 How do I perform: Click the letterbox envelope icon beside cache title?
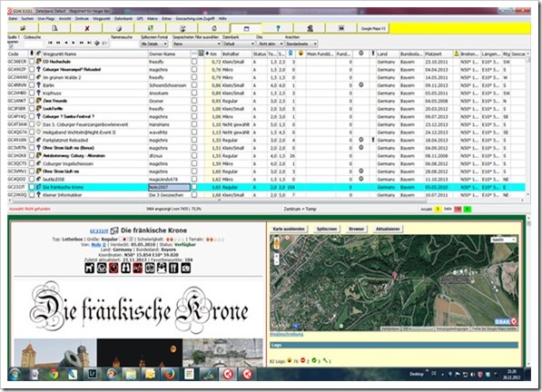coord(114,230)
